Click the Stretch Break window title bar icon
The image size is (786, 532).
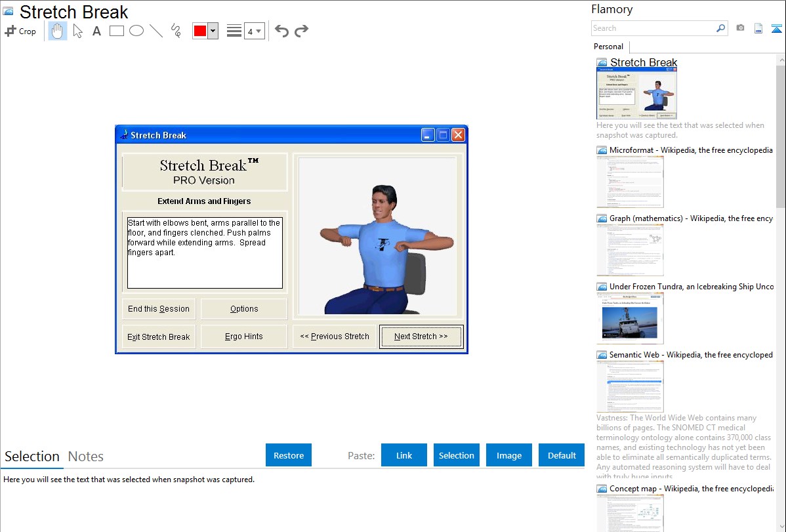(124, 135)
